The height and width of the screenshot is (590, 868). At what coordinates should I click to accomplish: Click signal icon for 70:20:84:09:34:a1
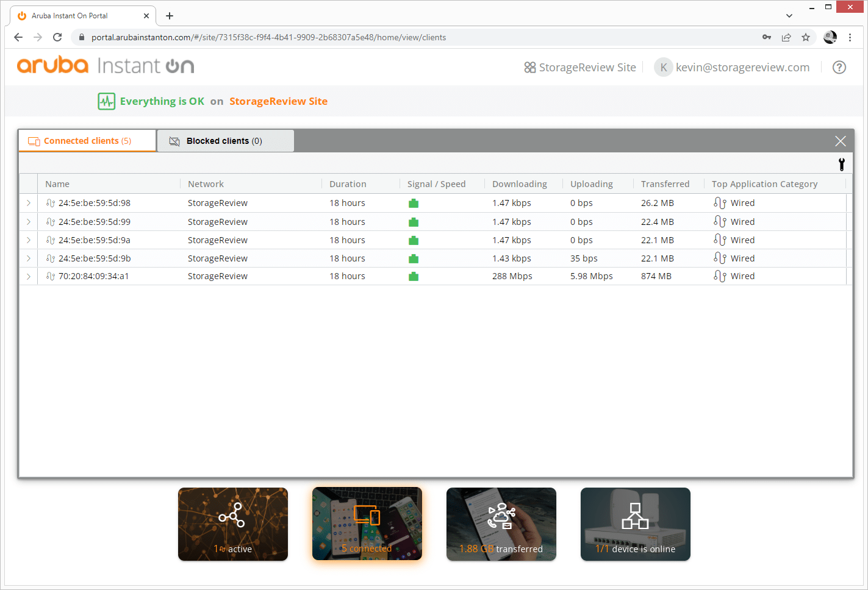tap(414, 276)
